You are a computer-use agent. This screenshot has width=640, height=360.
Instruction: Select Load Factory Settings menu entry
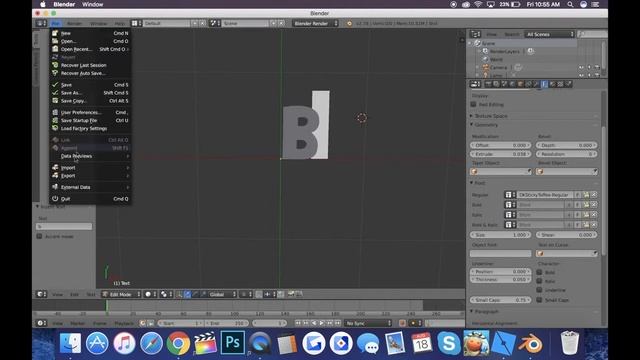point(90,129)
